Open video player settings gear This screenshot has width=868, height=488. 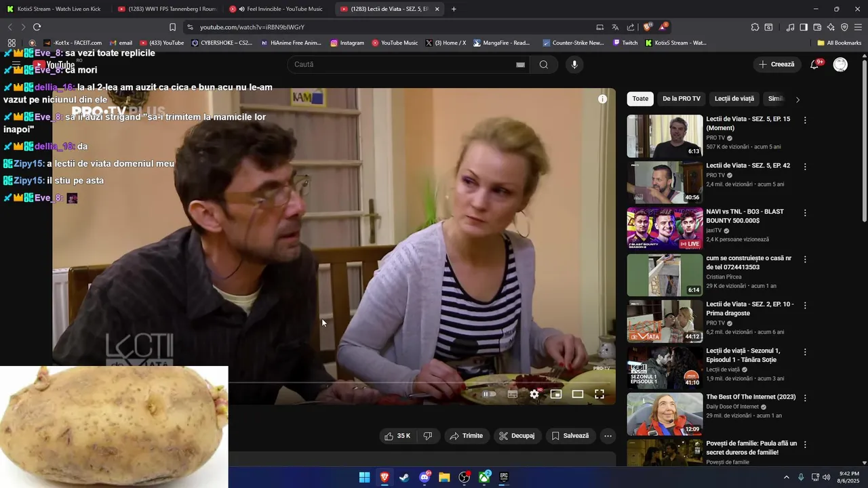(x=534, y=394)
